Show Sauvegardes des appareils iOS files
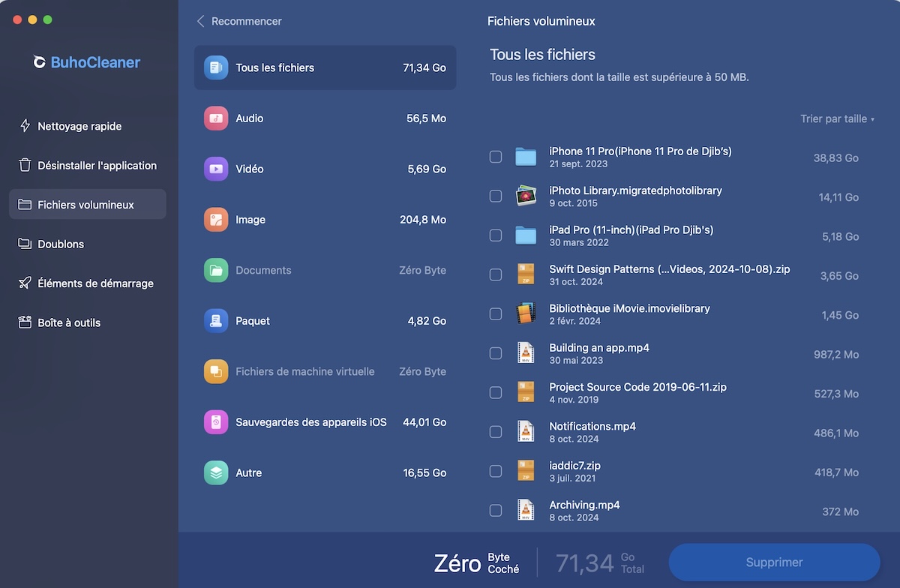The height and width of the screenshot is (588, 900). click(325, 422)
